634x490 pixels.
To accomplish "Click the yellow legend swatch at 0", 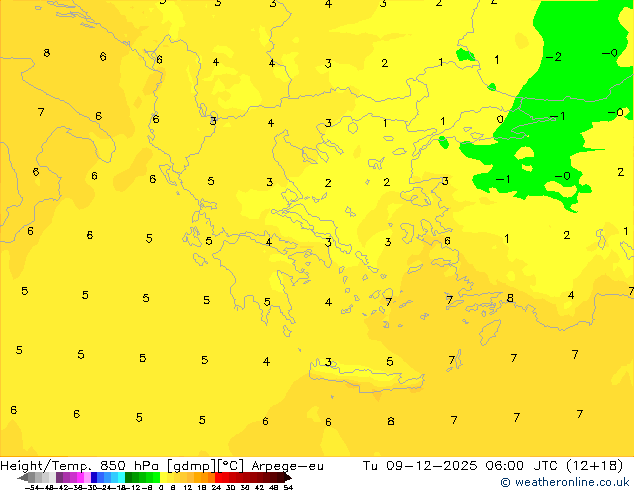I will point(164,477).
